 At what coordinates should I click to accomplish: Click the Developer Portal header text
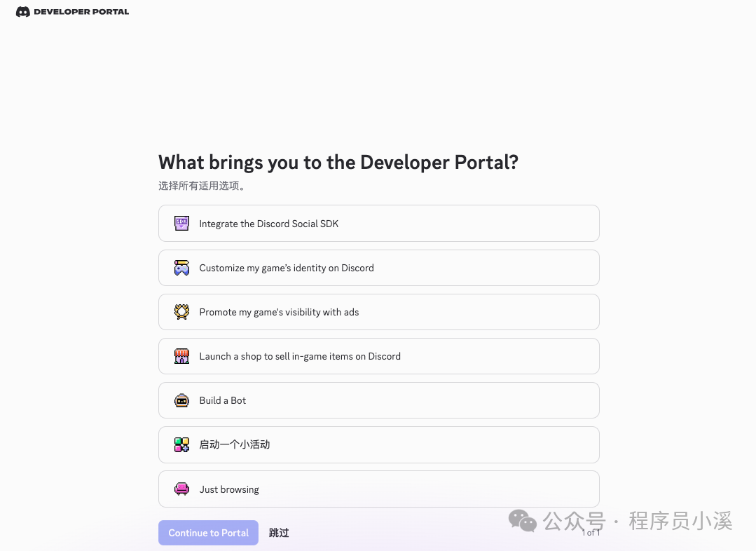click(81, 12)
